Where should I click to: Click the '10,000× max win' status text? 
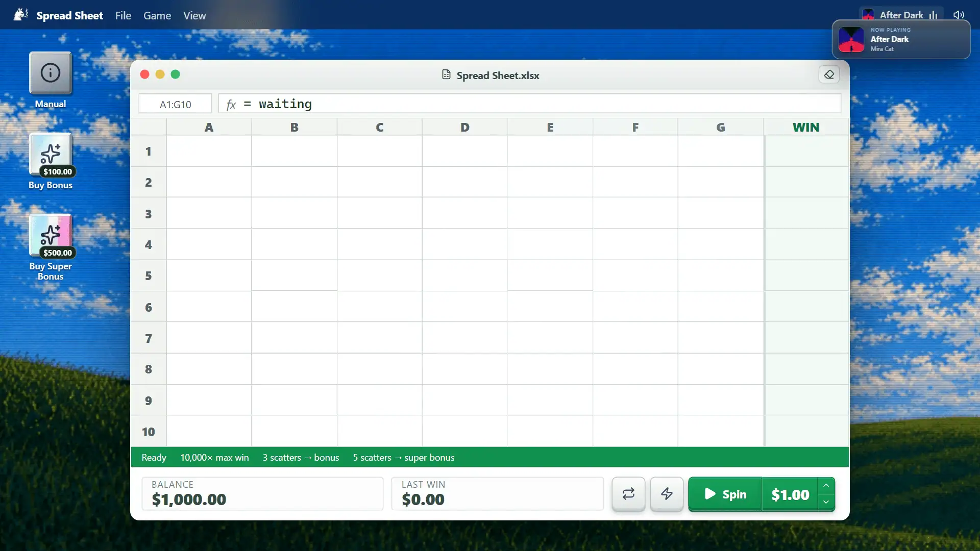point(214,458)
